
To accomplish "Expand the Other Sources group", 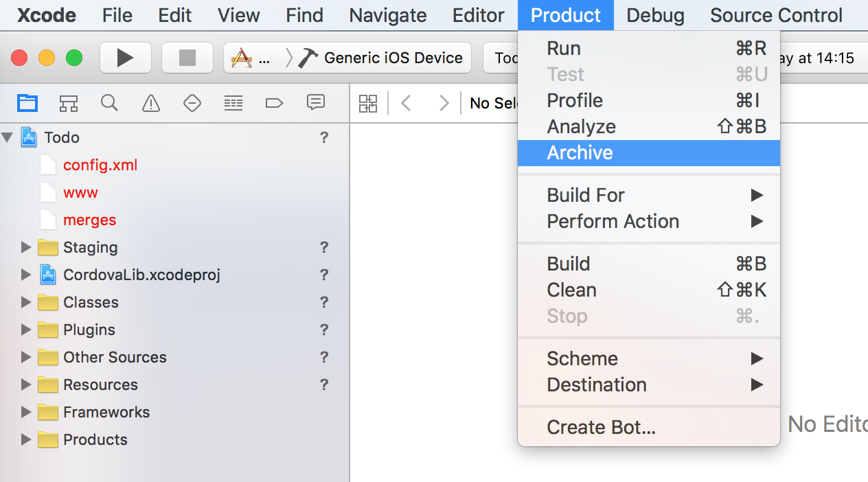I will point(26,357).
